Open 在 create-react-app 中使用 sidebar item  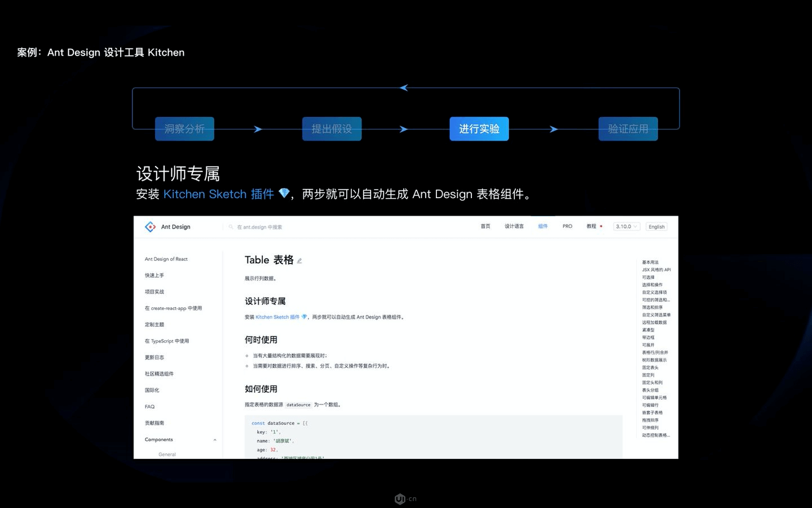pyautogui.click(x=173, y=308)
